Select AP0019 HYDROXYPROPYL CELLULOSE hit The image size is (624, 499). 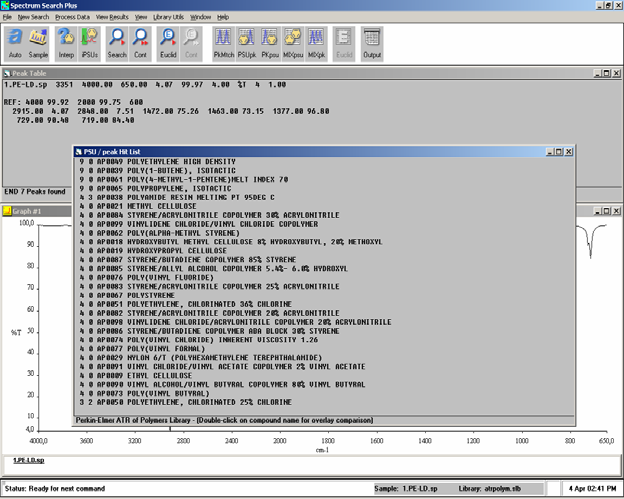(153, 251)
